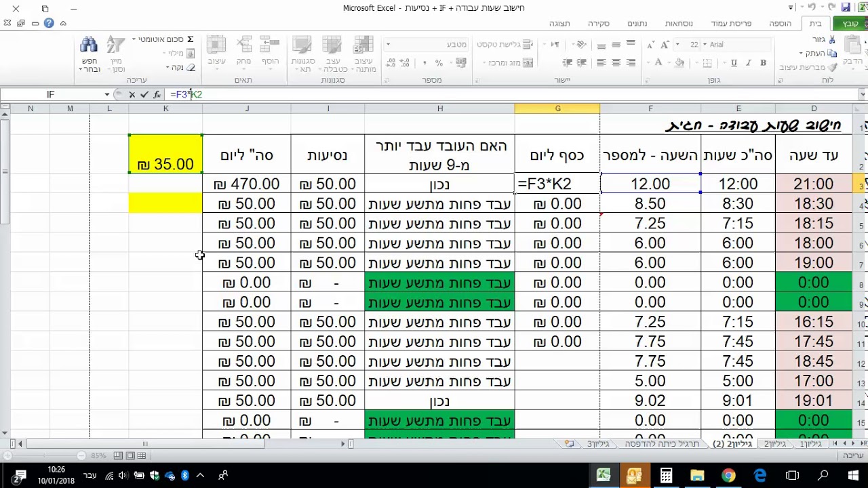Open the Insert (הוספה) ribbon tab

pos(781,23)
